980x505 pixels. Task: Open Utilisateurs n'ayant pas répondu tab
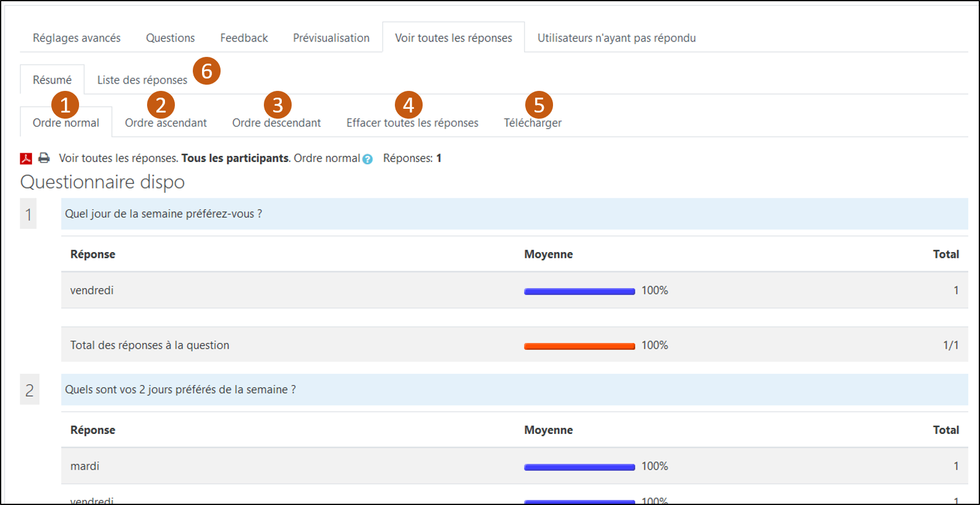pyautogui.click(x=616, y=38)
